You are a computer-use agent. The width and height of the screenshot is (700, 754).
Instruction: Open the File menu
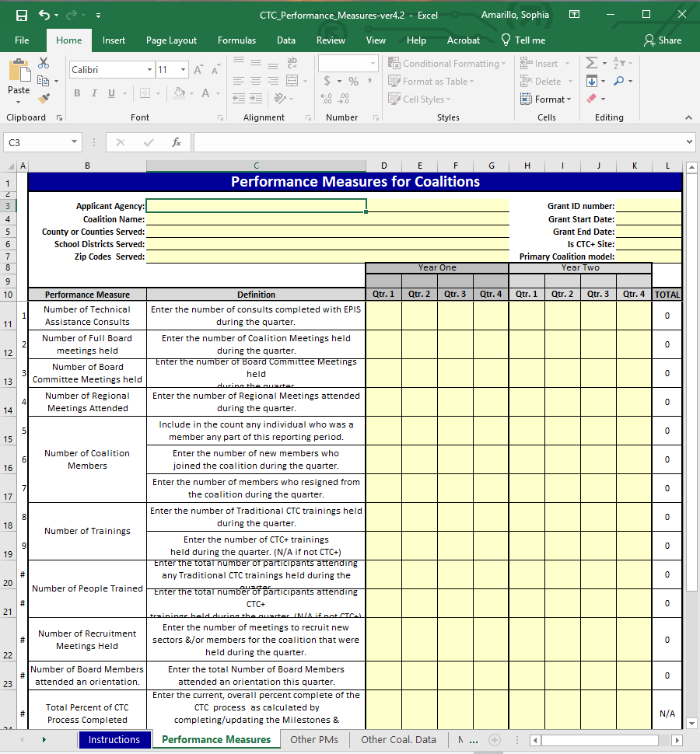click(22, 40)
